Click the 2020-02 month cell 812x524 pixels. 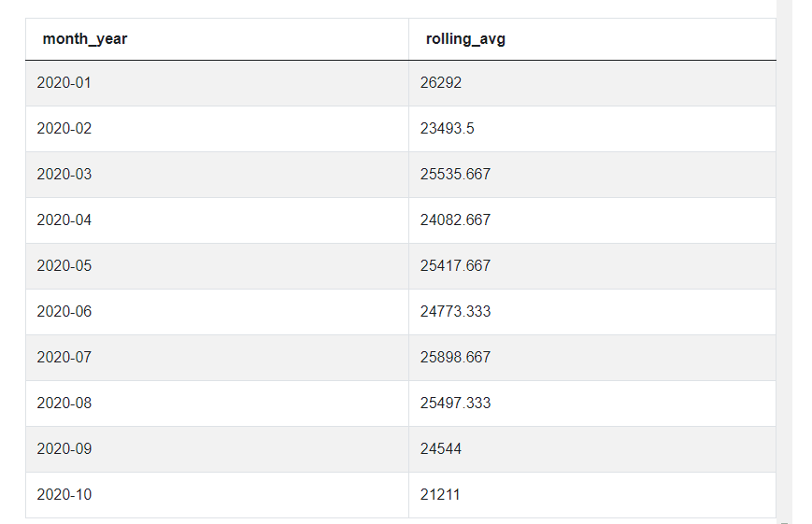[64, 128]
